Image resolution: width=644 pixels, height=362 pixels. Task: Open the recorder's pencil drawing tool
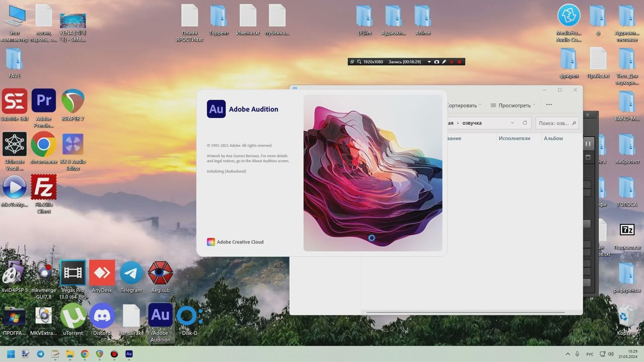click(444, 62)
